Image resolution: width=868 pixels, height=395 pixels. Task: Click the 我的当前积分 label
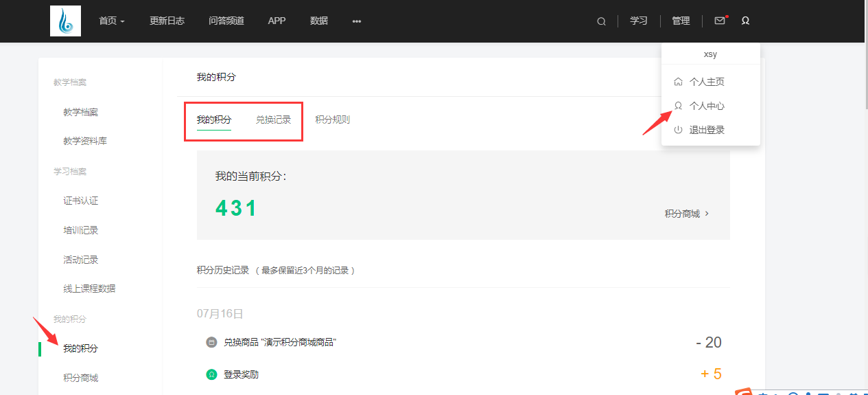250,177
